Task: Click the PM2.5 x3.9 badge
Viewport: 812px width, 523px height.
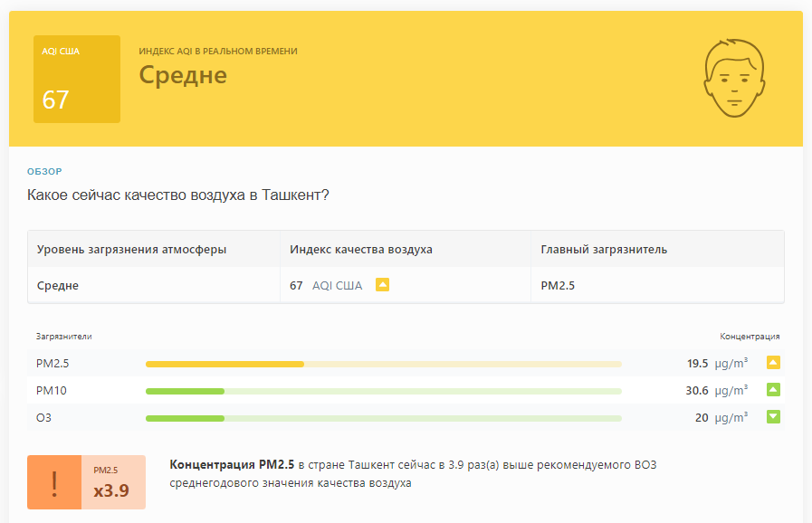Action: (x=113, y=482)
